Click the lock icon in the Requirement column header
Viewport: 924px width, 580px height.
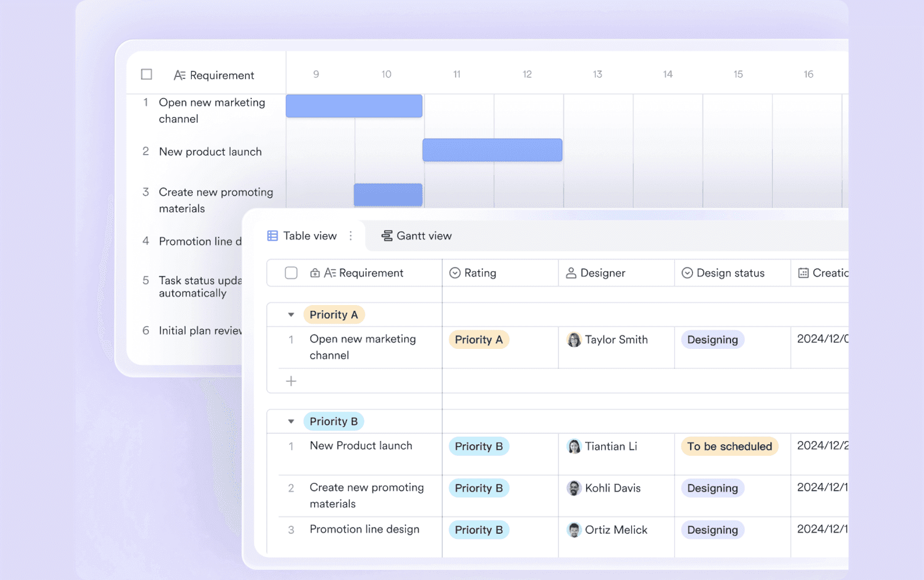tap(314, 273)
